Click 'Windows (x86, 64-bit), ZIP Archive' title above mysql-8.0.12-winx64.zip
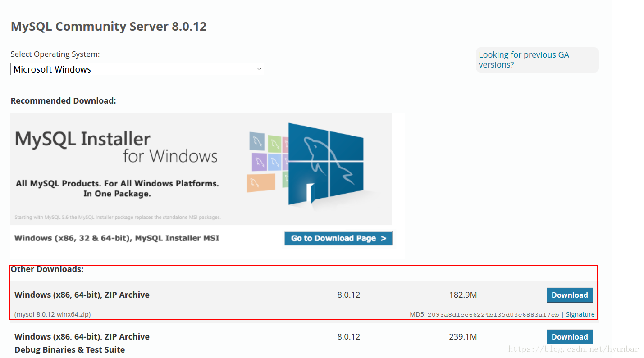This screenshot has height=358, width=644. [x=82, y=295]
